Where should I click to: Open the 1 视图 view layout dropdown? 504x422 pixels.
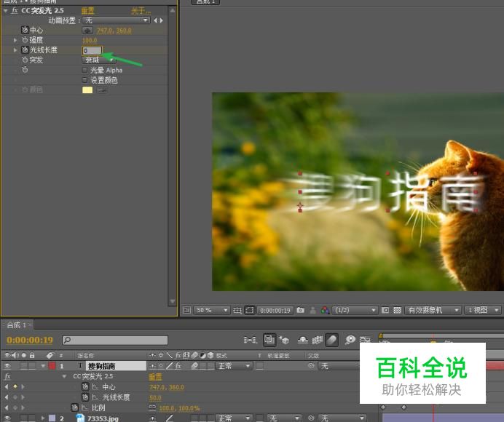[483, 310]
